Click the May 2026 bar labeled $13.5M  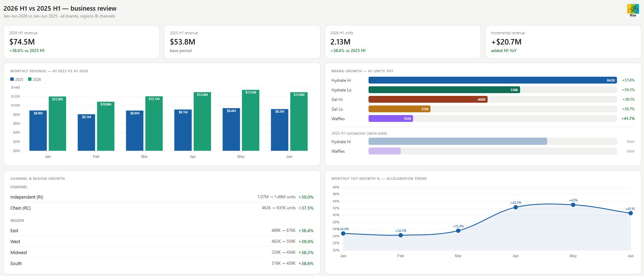pyautogui.click(x=250, y=120)
